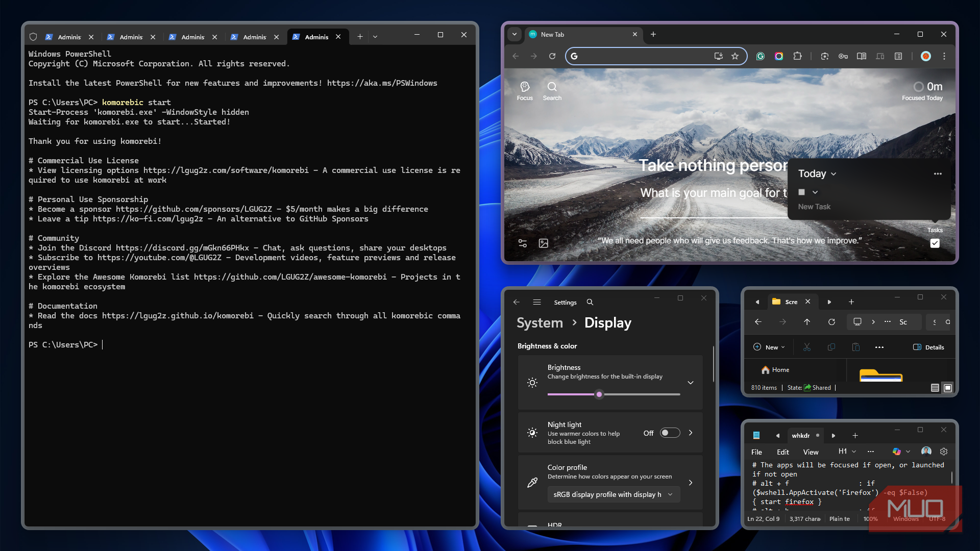This screenshot has height=551, width=980.
Task: Open the Notepad View menu
Action: (811, 452)
